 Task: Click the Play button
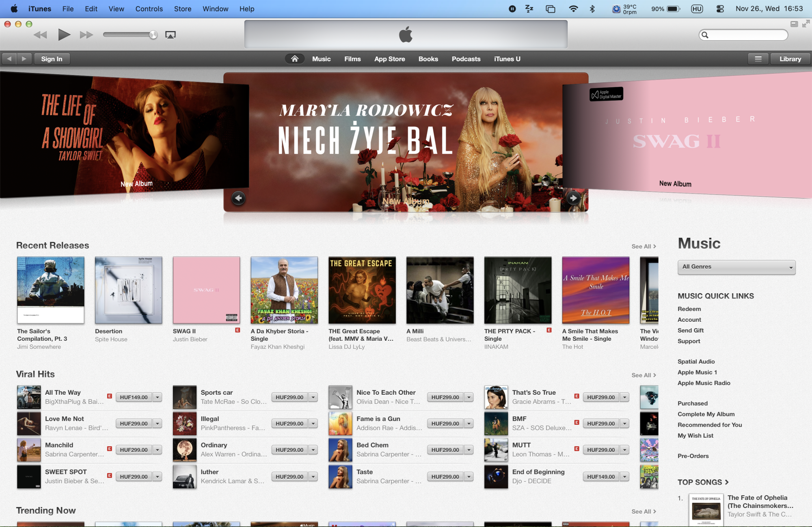[64, 35]
